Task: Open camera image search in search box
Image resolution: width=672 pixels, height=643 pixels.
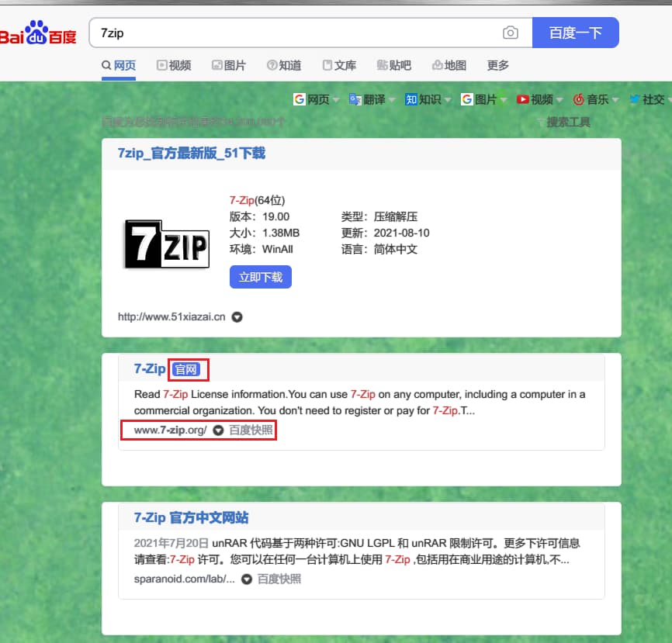Action: click(x=510, y=33)
